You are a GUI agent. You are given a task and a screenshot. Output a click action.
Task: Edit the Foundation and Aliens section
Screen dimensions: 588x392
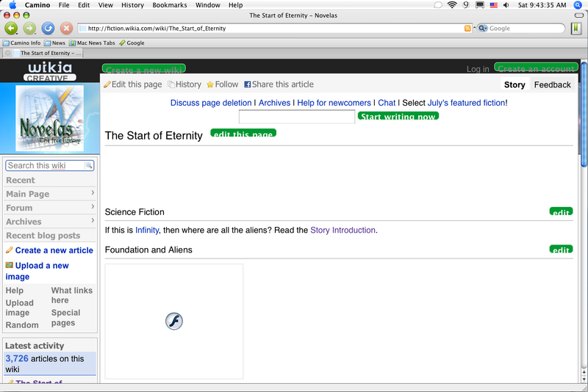(561, 249)
